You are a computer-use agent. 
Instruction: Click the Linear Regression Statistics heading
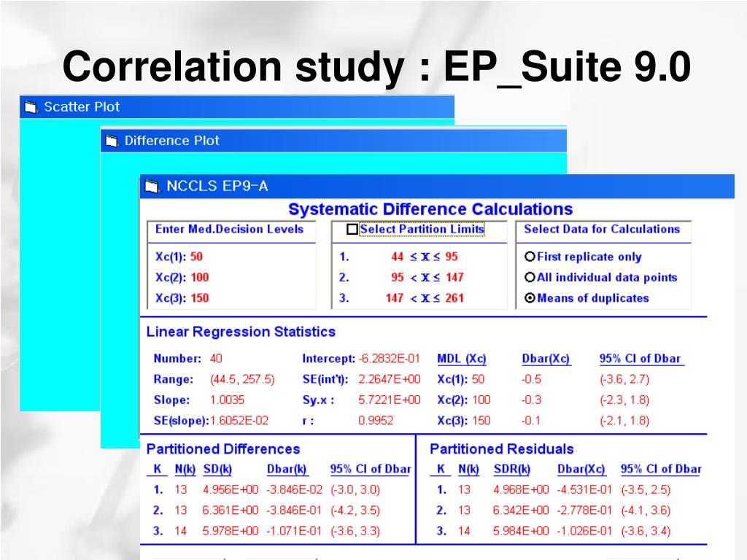pos(241,332)
